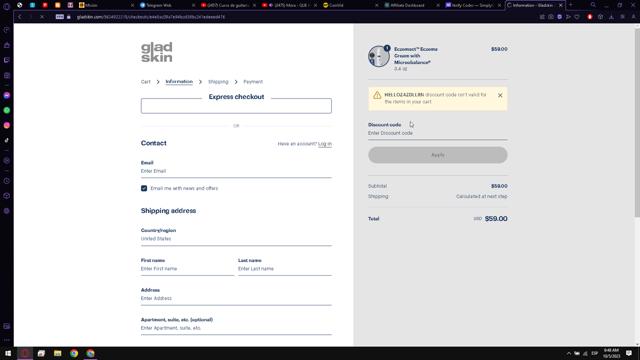Open Messenger in the Opera sidebar
This screenshot has height=360, width=640.
point(7,95)
